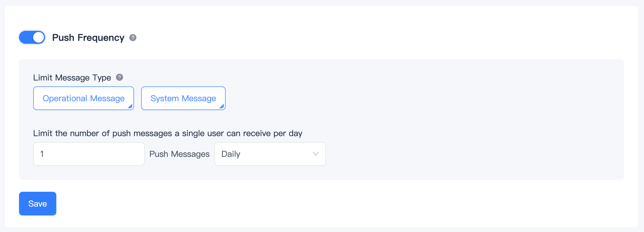
Task: Select the Daily text in the combo box
Action: (x=231, y=154)
